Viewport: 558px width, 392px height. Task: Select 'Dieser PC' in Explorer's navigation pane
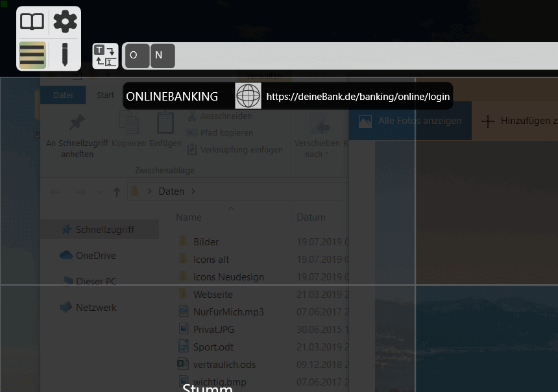click(x=89, y=281)
